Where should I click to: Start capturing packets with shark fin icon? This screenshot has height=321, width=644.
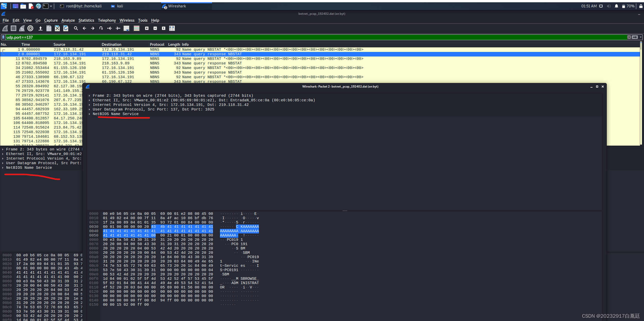pos(5,28)
